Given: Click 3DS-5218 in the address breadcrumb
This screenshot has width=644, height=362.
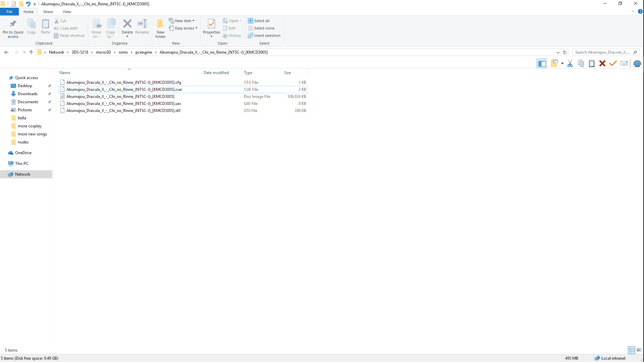Looking at the screenshot, I should click(80, 52).
